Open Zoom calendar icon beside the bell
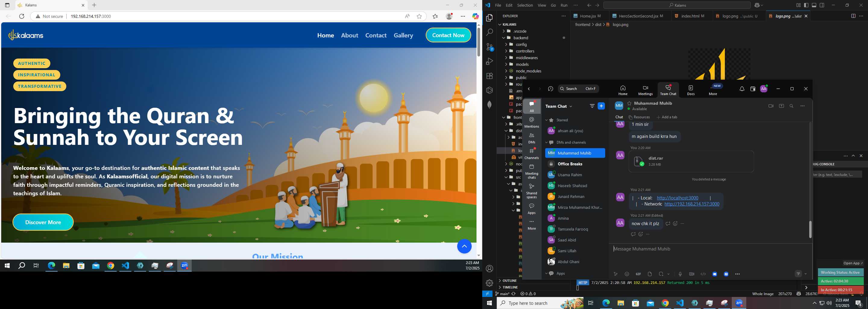 tap(753, 89)
